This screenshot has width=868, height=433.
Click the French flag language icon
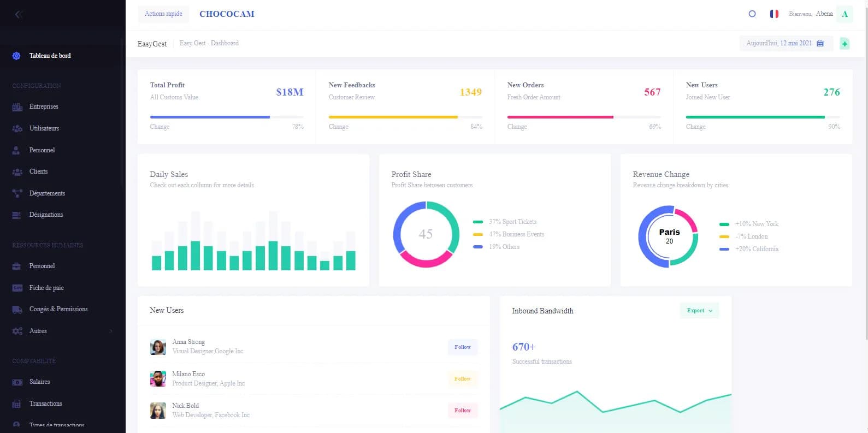coord(774,14)
